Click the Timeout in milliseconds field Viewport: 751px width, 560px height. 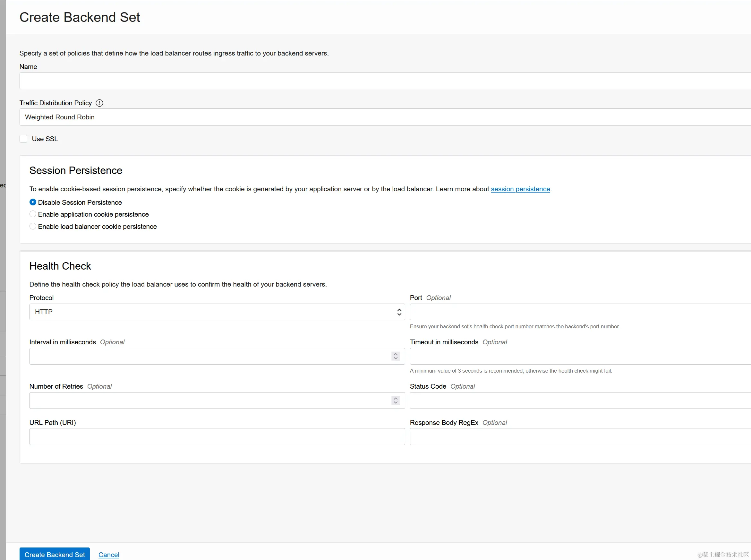[x=576, y=356]
